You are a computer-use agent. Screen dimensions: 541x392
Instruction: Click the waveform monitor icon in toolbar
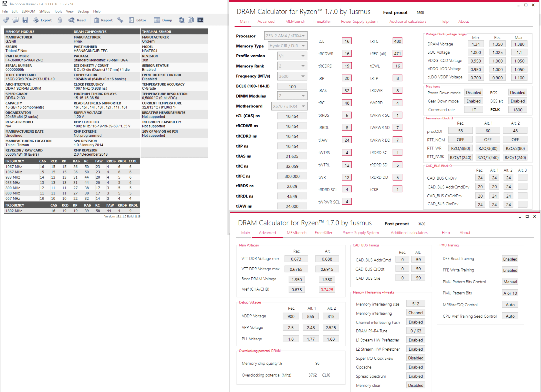[200, 20]
